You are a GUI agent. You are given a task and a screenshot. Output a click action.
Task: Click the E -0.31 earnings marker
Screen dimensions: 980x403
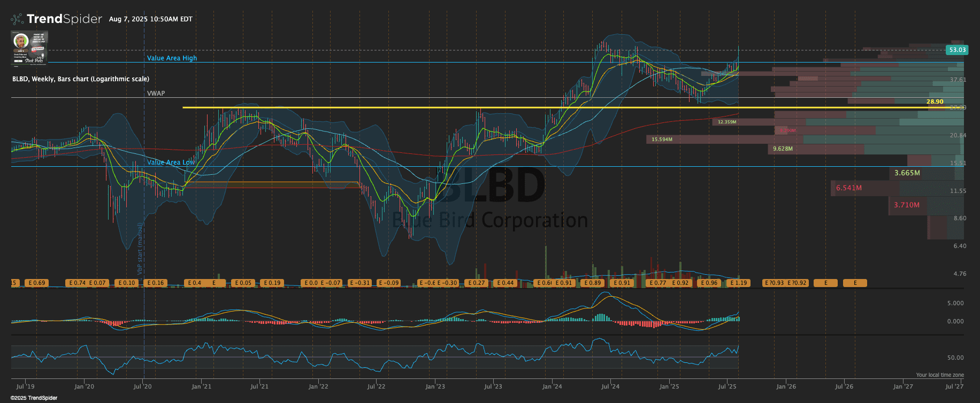[x=360, y=283]
